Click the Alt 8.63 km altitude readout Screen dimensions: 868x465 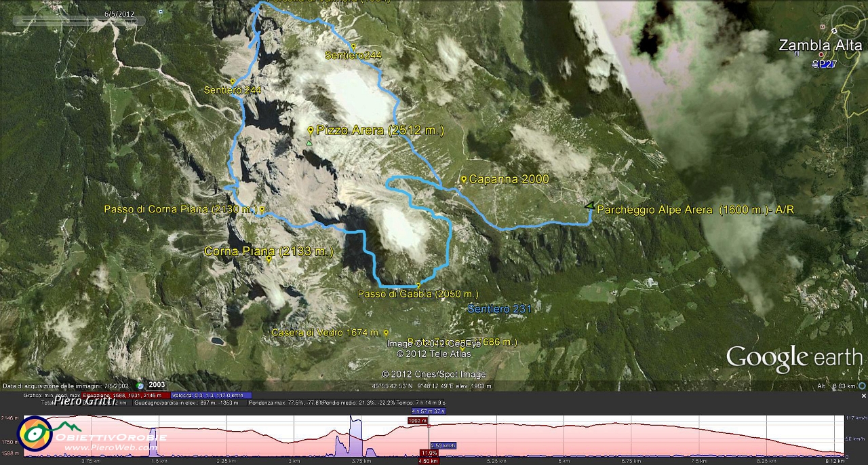click(837, 386)
